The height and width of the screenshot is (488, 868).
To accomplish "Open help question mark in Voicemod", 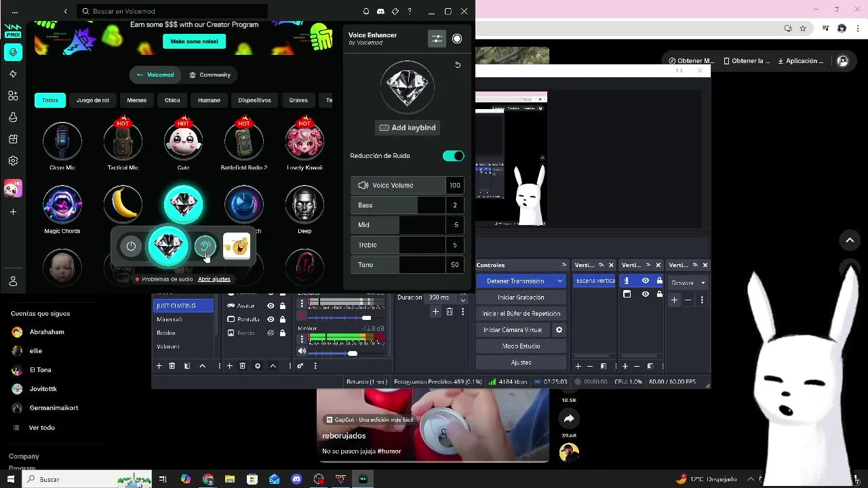I will click(x=410, y=12).
